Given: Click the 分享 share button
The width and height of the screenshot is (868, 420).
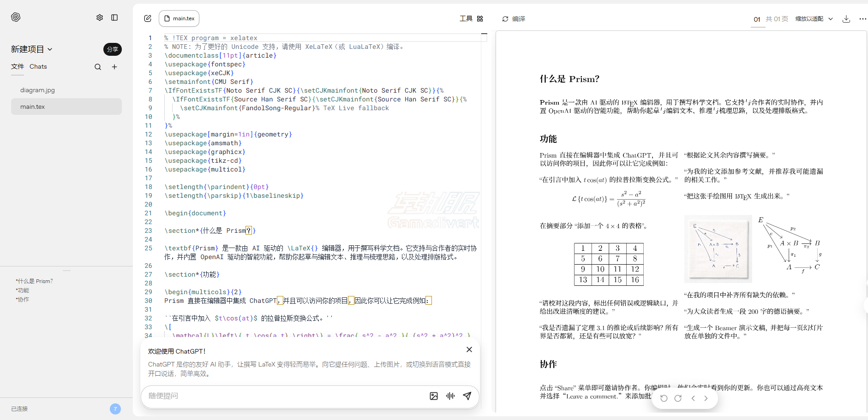Looking at the screenshot, I should pyautogui.click(x=112, y=49).
